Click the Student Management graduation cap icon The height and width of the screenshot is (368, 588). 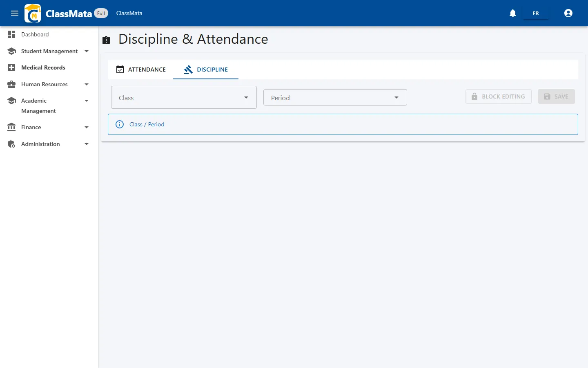tap(11, 51)
